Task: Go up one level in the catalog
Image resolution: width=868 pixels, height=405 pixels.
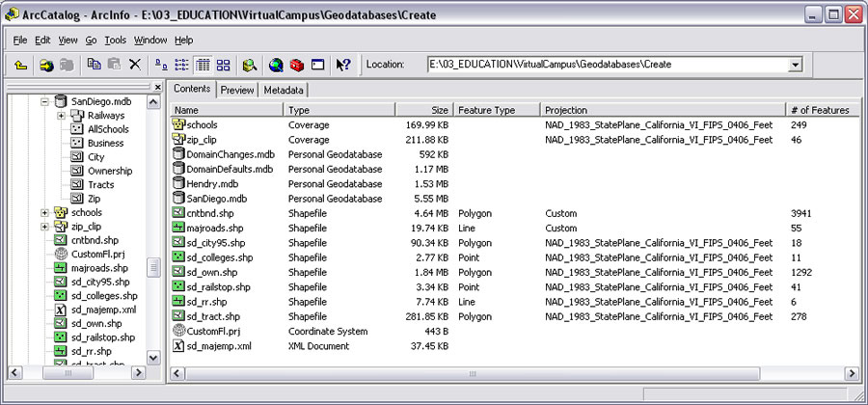Action: point(20,65)
